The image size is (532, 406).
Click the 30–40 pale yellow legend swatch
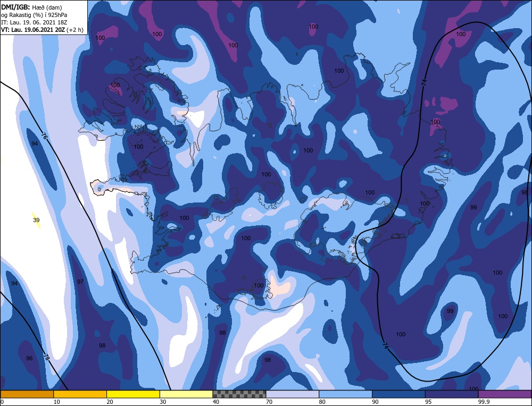pyautogui.click(x=186, y=394)
